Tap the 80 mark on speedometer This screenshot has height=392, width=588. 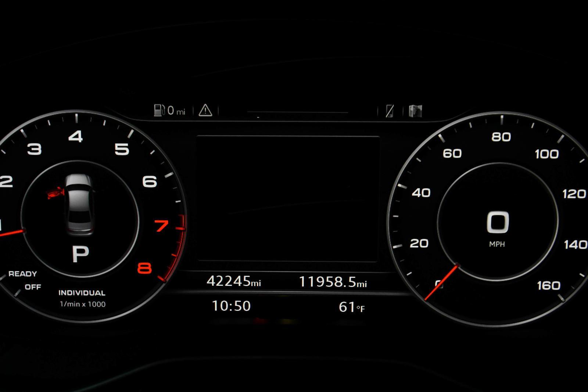(x=501, y=137)
